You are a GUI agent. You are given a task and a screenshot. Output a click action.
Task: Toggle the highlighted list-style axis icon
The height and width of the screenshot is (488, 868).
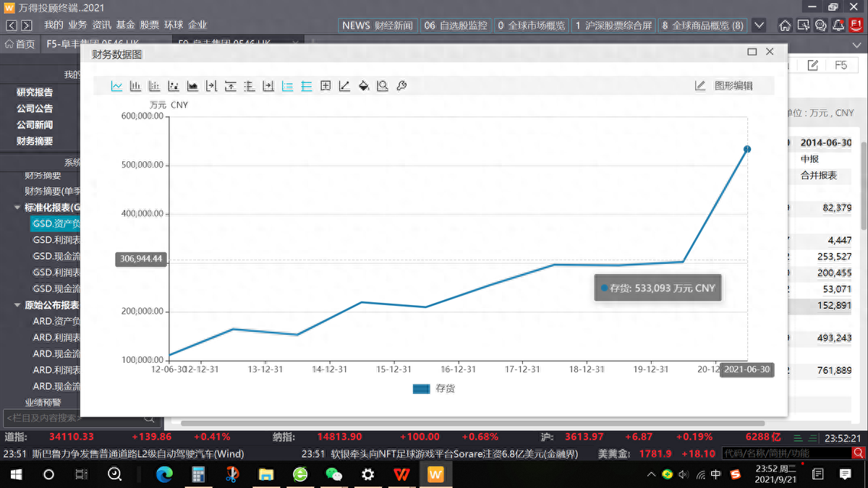pyautogui.click(x=287, y=86)
